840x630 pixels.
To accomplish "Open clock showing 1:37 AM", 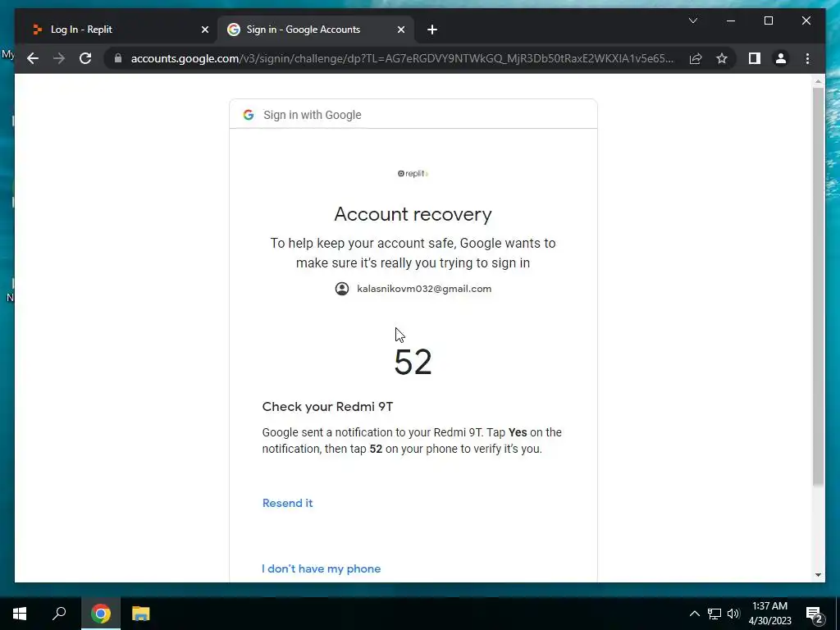I will pos(769,614).
